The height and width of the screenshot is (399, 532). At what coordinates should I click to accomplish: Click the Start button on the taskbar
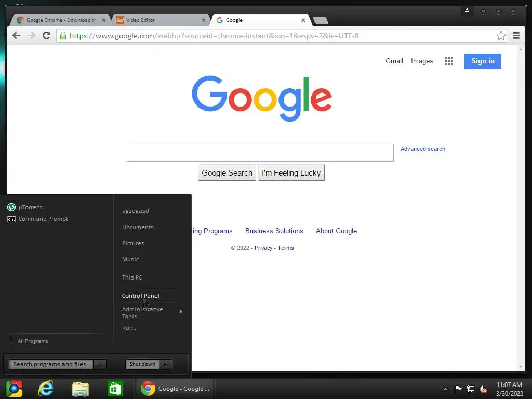coord(14,389)
